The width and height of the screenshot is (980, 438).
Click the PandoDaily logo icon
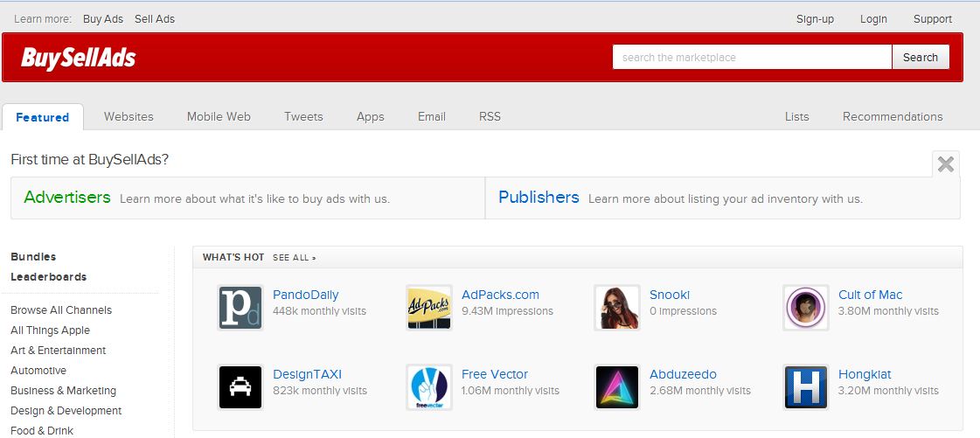[x=240, y=308]
